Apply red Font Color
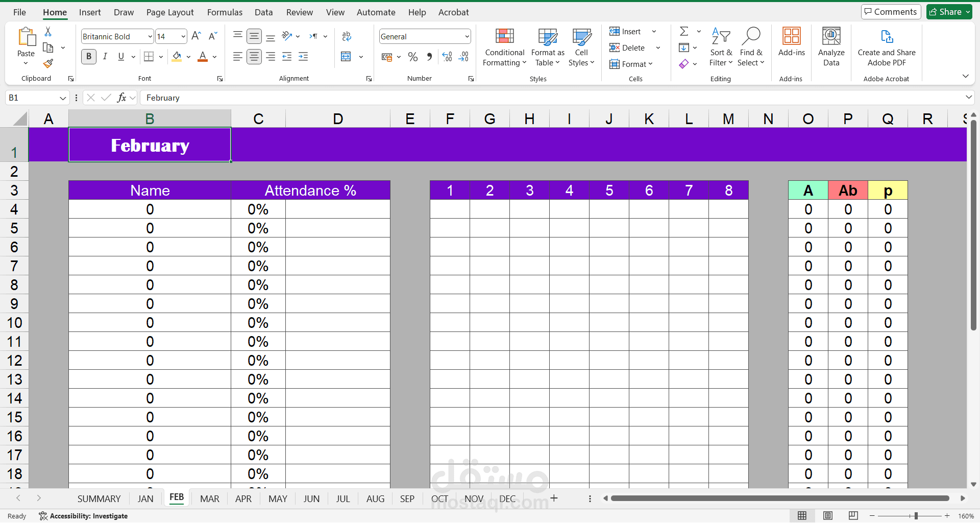 [203, 57]
